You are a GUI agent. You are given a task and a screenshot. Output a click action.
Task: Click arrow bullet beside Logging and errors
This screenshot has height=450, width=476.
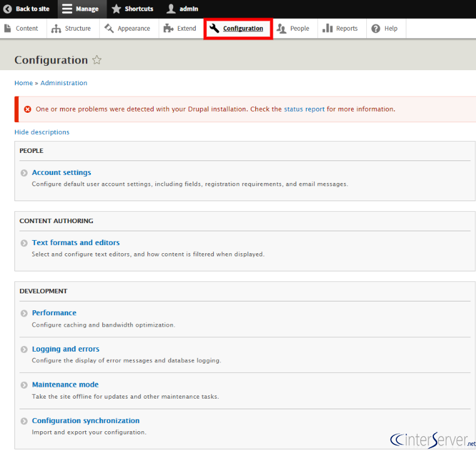[x=24, y=350]
